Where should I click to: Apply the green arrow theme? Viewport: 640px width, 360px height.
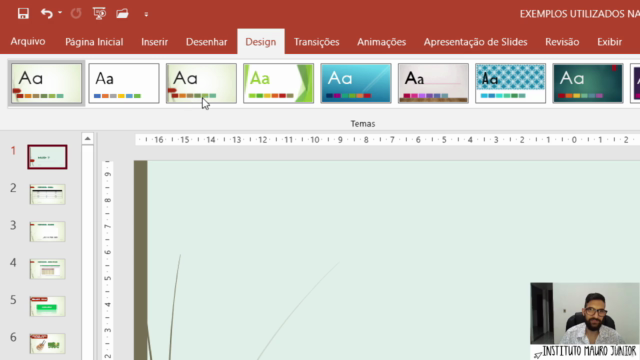(x=278, y=83)
